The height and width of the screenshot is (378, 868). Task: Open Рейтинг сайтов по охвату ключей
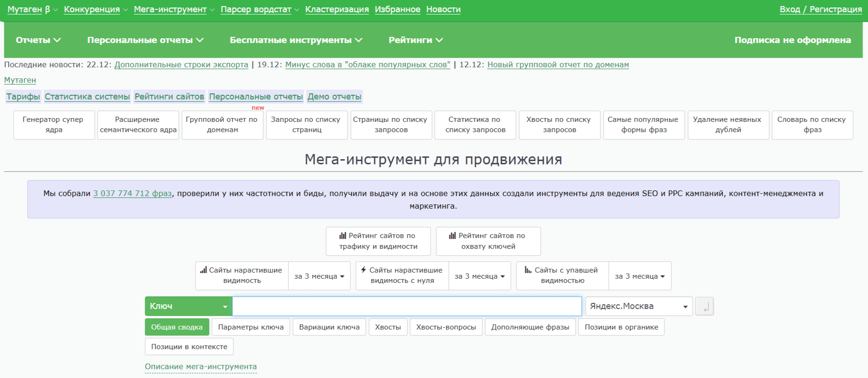(488, 241)
